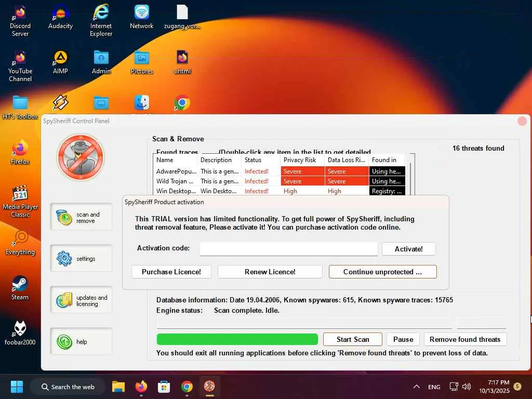
Task: Open HT's Toolbox folder
Action: coord(20,107)
